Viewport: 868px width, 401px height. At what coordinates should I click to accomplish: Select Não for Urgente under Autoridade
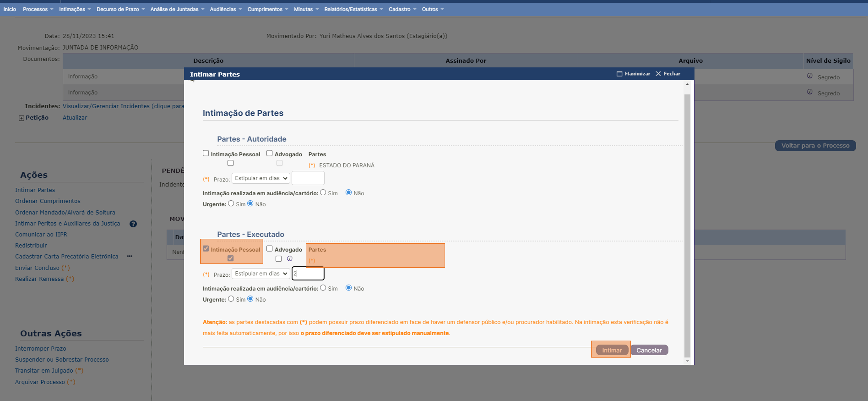click(x=250, y=203)
